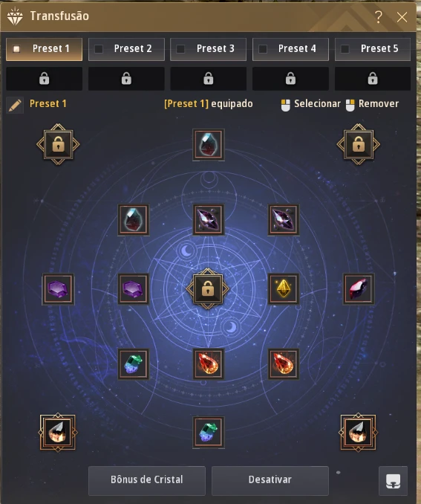The width and height of the screenshot is (421, 504).
Task: Click the locked center crystal slot
Action: 208,288
